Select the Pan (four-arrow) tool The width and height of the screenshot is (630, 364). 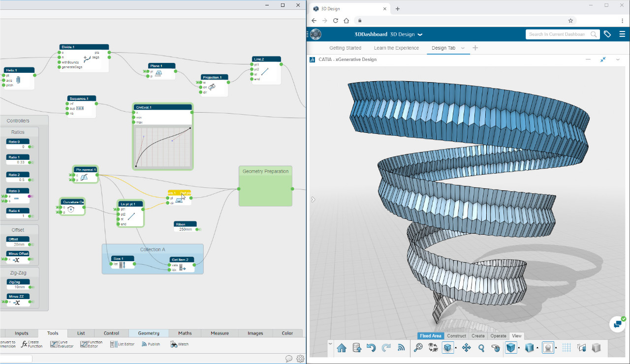click(x=466, y=348)
